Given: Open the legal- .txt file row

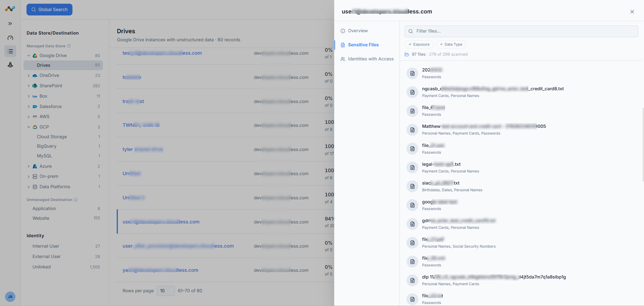Looking at the screenshot, I should (522, 167).
